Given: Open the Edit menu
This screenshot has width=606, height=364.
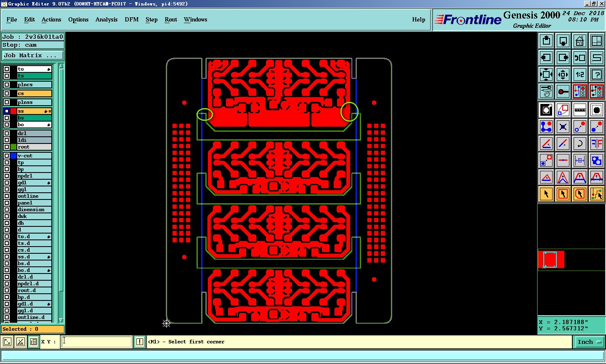Looking at the screenshot, I should pos(29,19).
